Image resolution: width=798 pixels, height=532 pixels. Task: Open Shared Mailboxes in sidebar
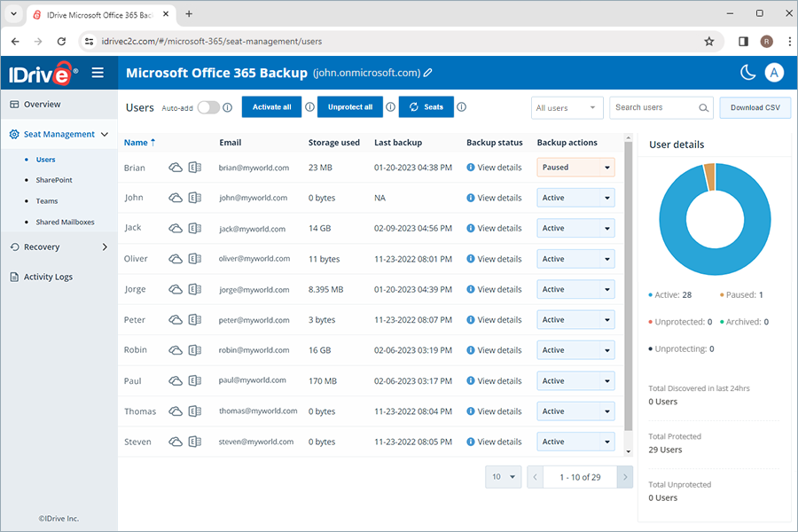[65, 222]
